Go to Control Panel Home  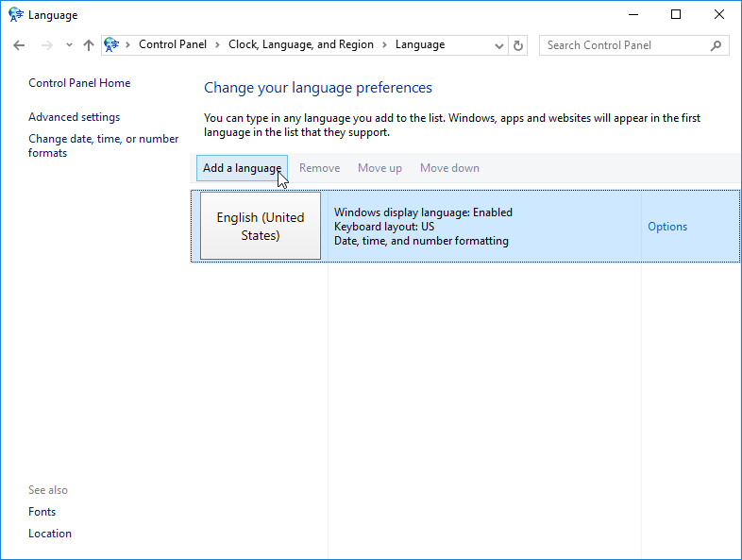[x=79, y=83]
